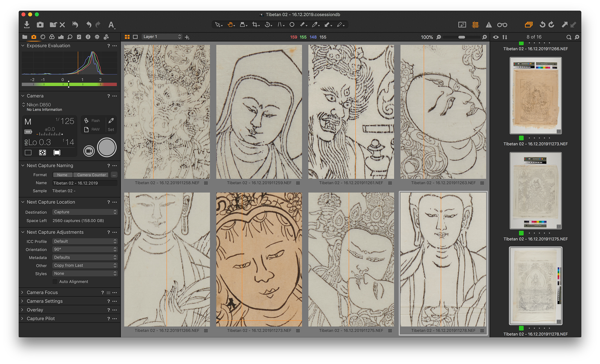This screenshot has width=600, height=364.
Task: Click the Capture camera icon in top toolbar
Action: tap(40, 25)
